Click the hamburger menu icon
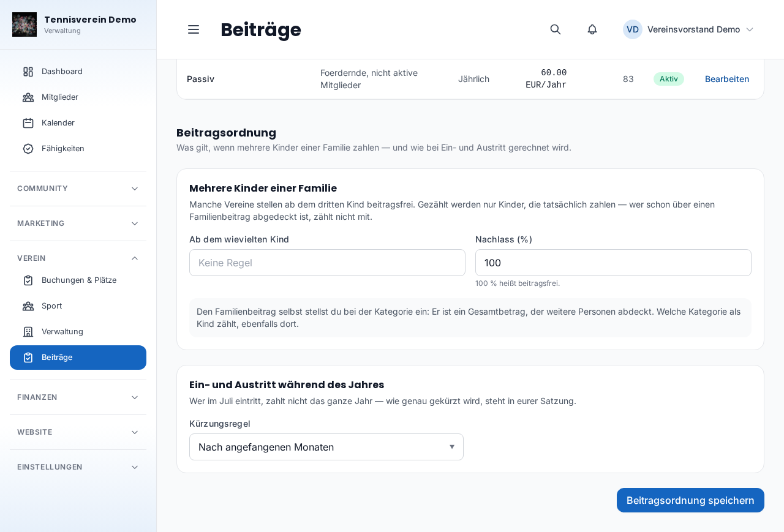The width and height of the screenshot is (784, 532). (x=194, y=29)
